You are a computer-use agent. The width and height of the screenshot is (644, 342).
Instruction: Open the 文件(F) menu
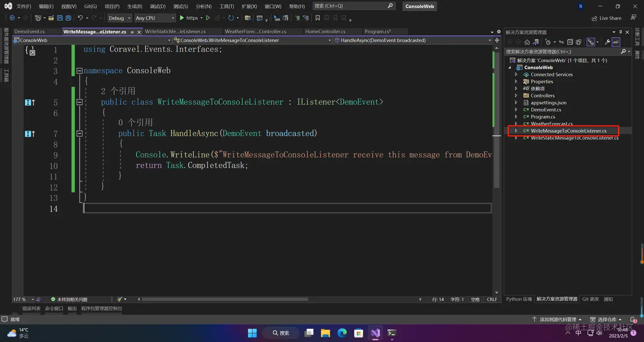tap(24, 6)
